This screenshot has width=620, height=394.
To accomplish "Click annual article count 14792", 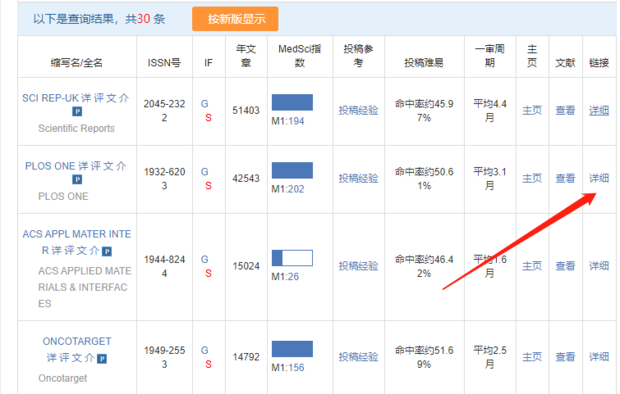I will tap(246, 357).
